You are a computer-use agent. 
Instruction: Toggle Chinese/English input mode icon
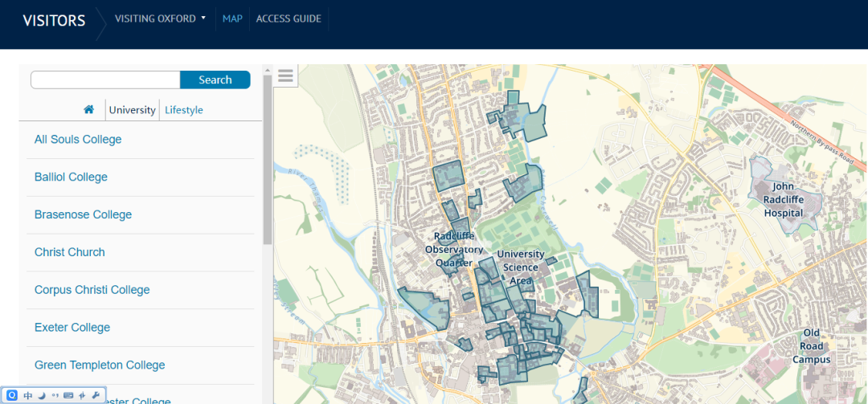click(27, 395)
